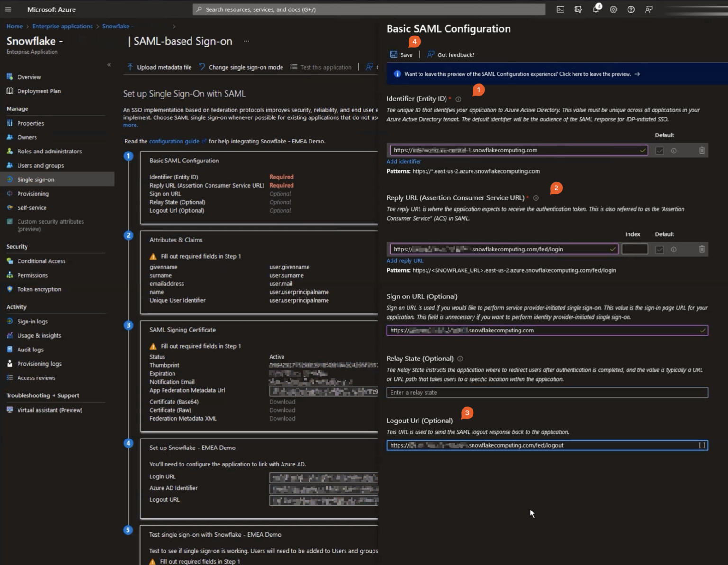Open Cloud Shell from the top bar
Image resolution: width=728 pixels, height=565 pixels.
(x=560, y=9)
